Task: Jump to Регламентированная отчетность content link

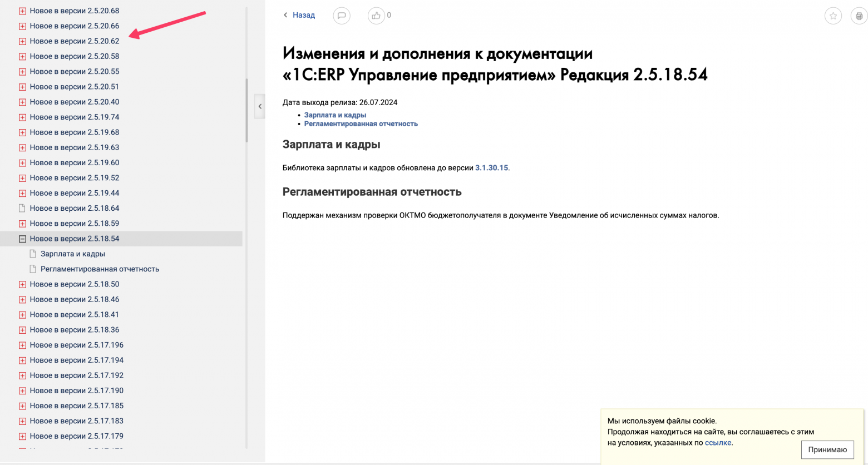Action: click(361, 123)
